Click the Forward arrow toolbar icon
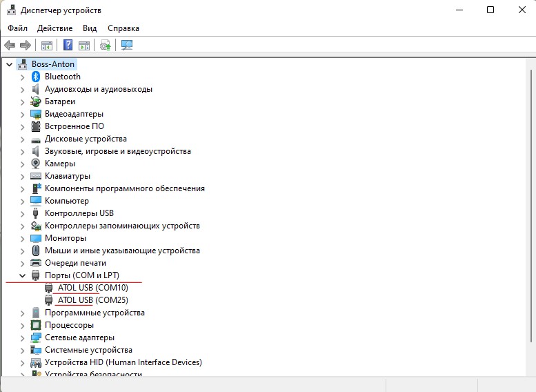536x392 pixels. click(x=26, y=45)
